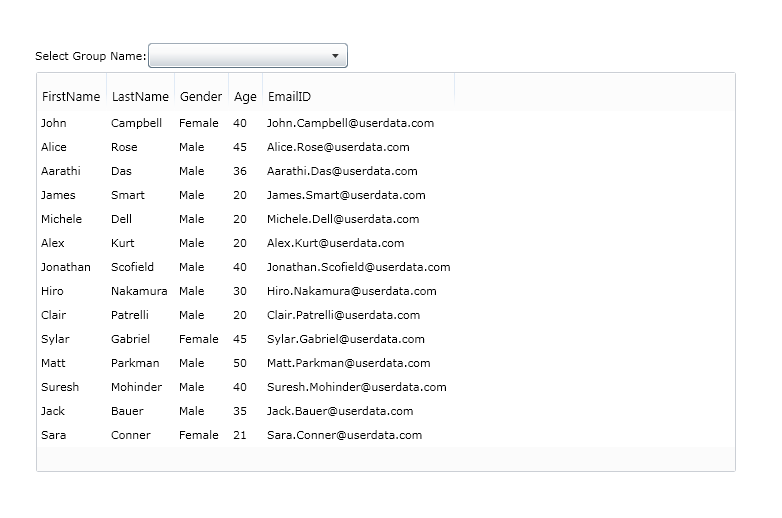
Task: Click the Age column header
Action: coord(245,96)
